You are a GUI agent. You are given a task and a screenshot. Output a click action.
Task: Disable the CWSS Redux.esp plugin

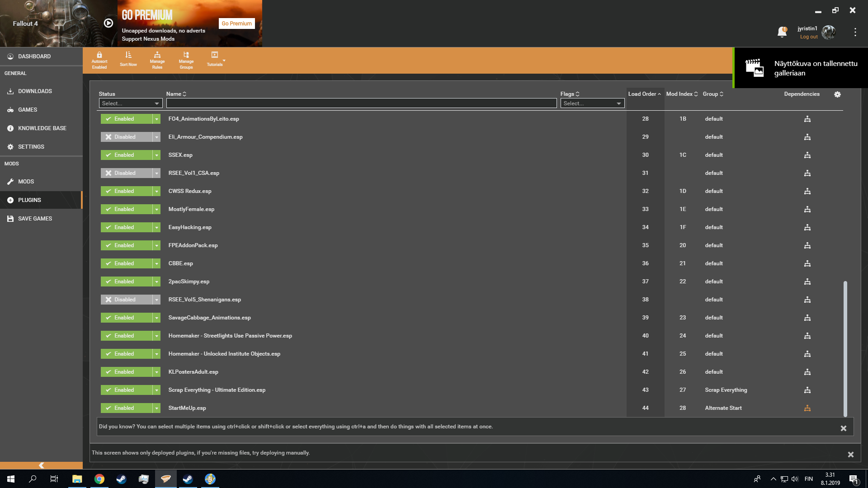(127, 191)
